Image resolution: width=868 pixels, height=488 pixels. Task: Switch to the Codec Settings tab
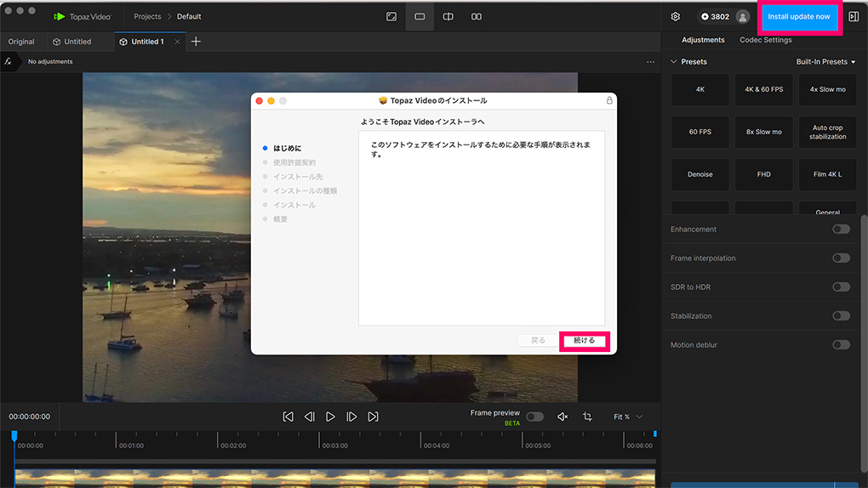point(766,40)
